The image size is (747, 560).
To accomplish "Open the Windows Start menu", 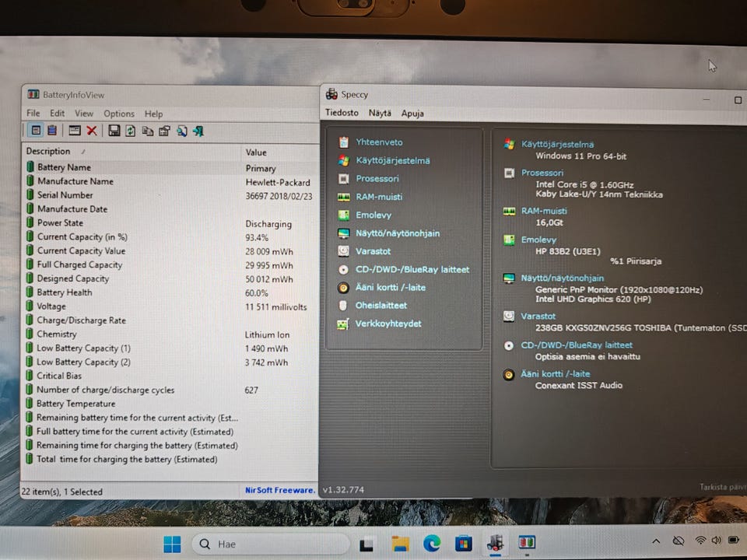I will tap(172, 544).
